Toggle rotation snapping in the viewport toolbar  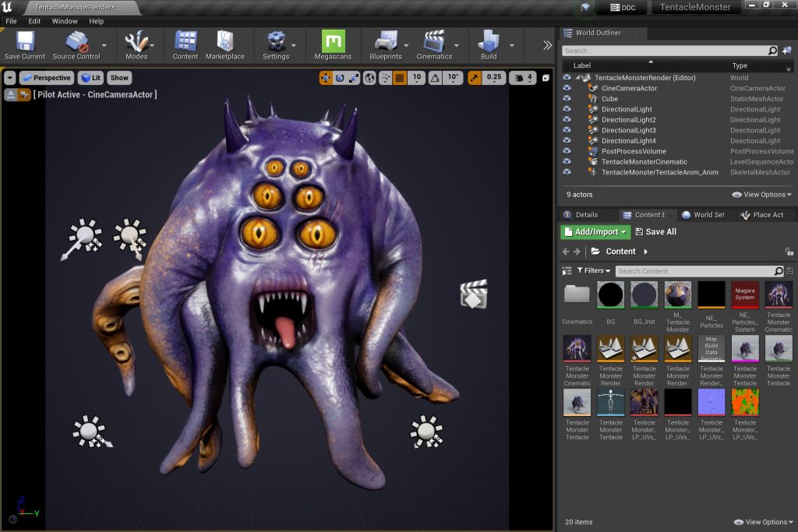point(435,78)
